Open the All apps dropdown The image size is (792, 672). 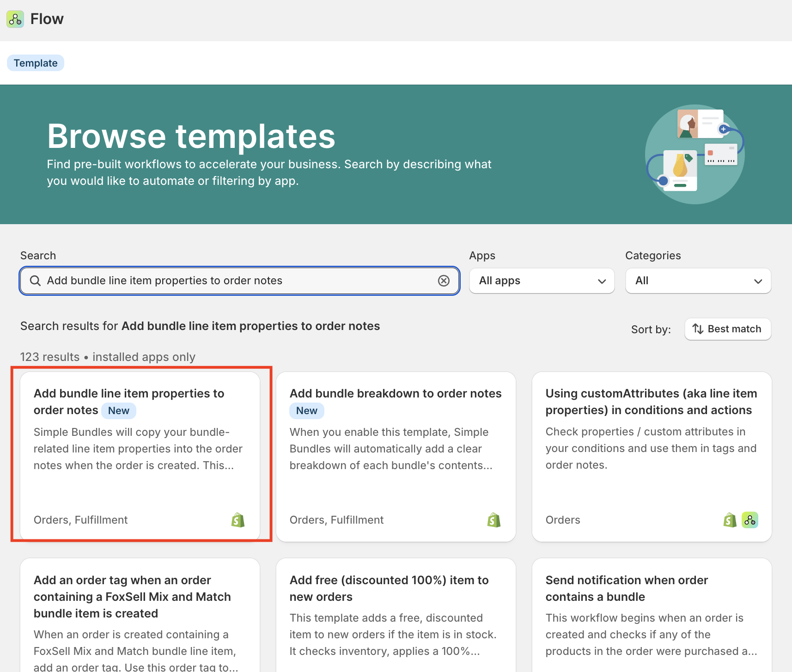[542, 281]
